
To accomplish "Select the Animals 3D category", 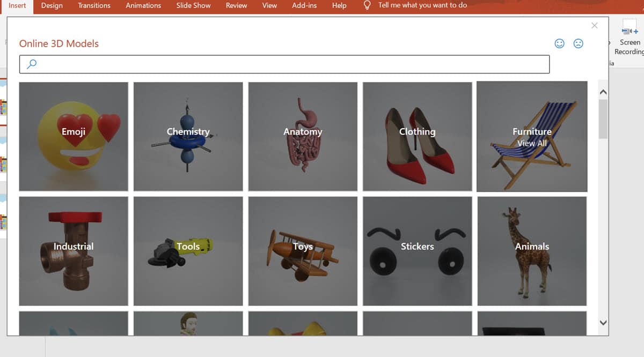I will pyautogui.click(x=531, y=250).
